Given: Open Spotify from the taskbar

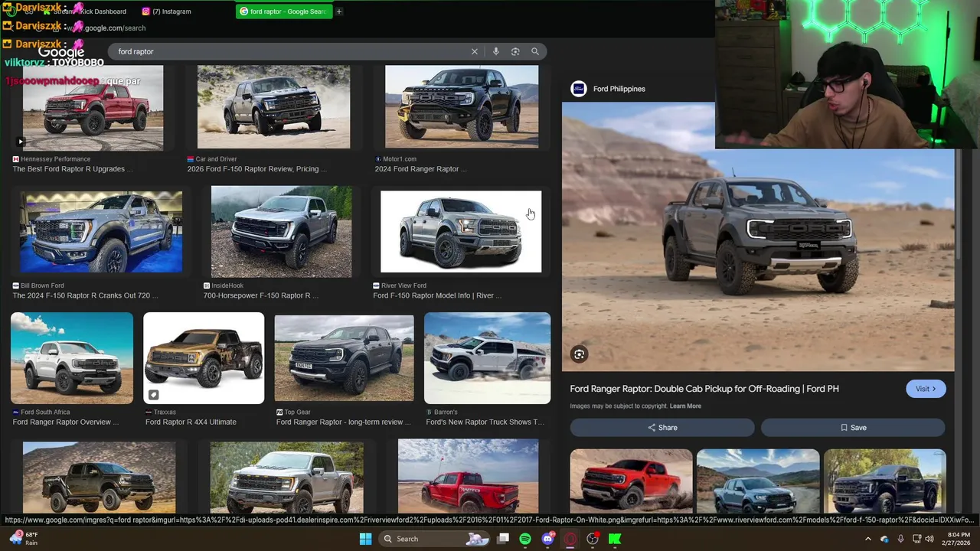Looking at the screenshot, I should coord(525,539).
